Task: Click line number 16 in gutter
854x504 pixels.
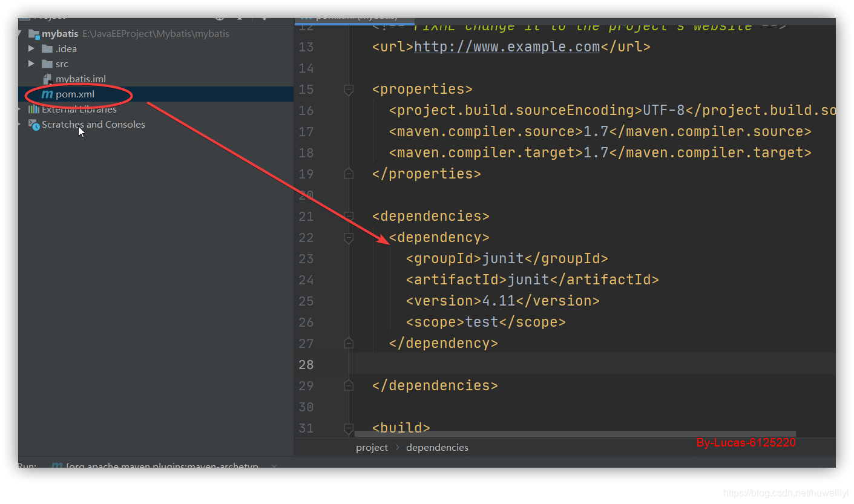Action: tap(306, 110)
